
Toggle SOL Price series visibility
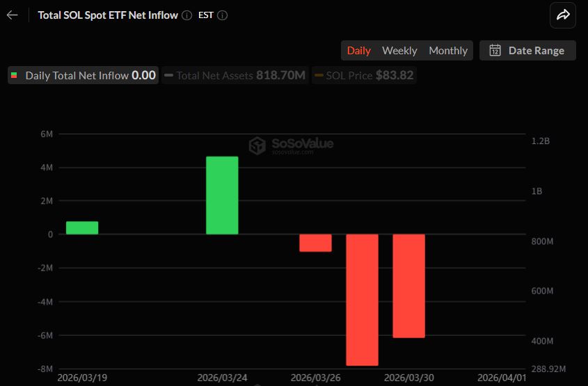tap(363, 75)
